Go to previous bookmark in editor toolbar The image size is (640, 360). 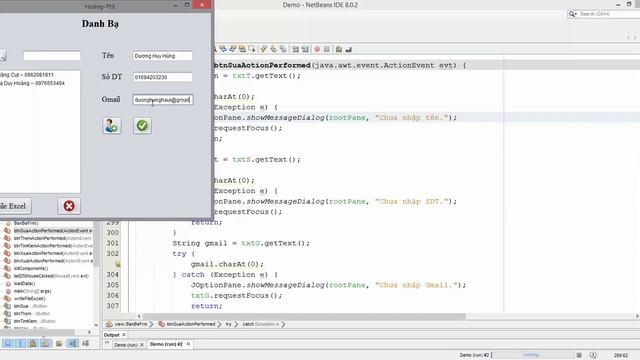[264, 49]
